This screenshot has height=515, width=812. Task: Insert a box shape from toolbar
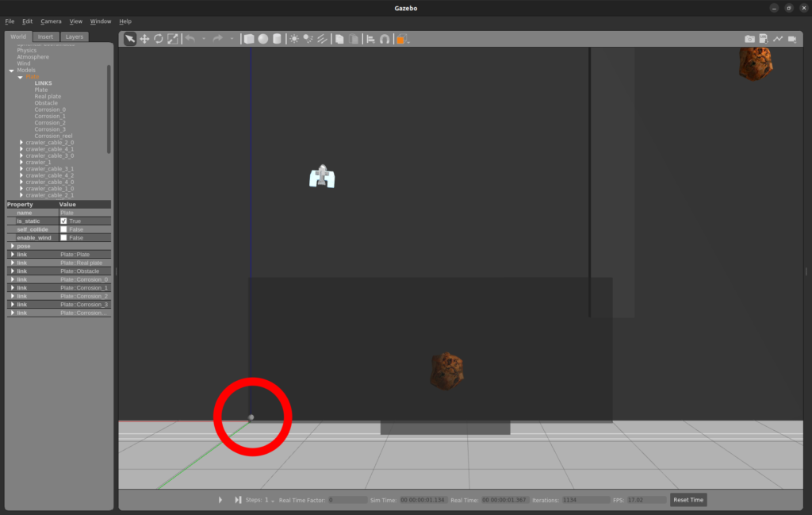(249, 39)
